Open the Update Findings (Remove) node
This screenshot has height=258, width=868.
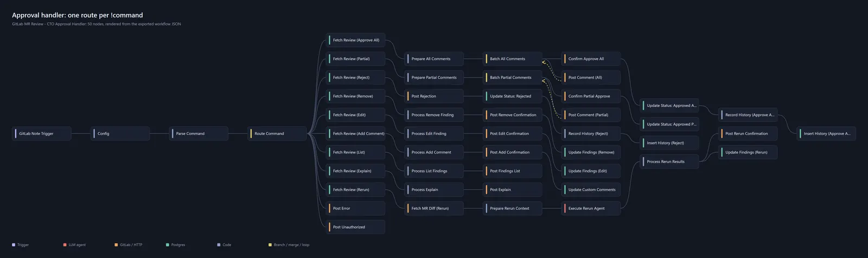coord(591,152)
